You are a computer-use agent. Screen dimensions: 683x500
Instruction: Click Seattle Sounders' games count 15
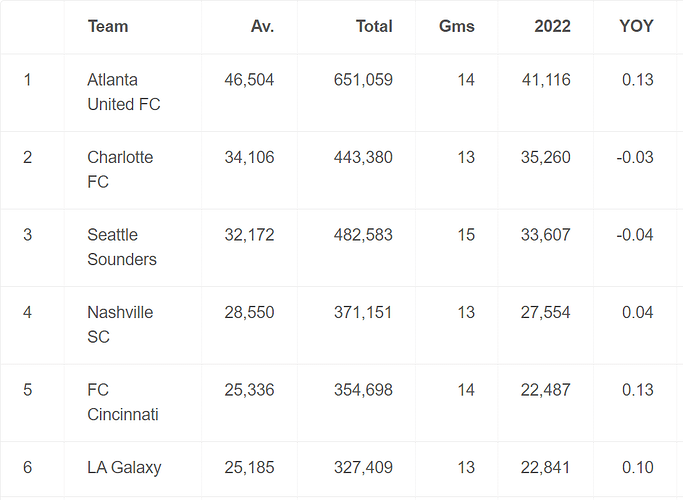click(x=466, y=235)
